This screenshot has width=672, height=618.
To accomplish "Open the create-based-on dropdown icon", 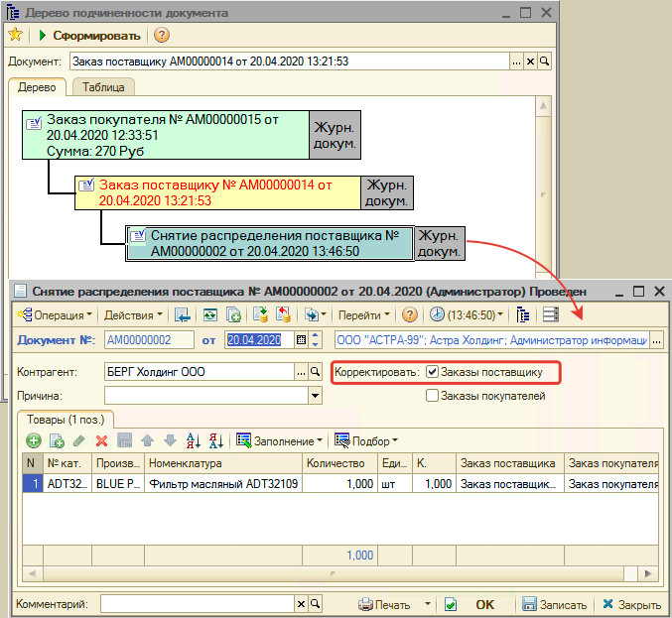I will pyautogui.click(x=315, y=315).
